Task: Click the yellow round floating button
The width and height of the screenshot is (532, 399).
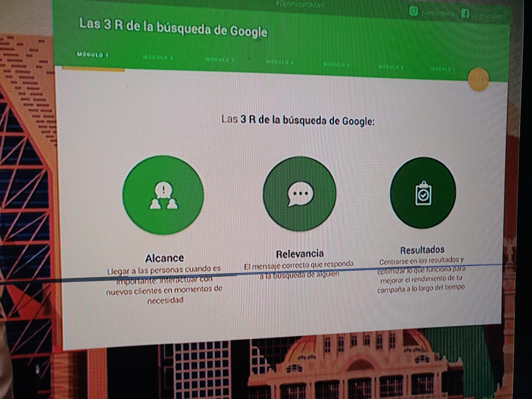Action: [478, 79]
